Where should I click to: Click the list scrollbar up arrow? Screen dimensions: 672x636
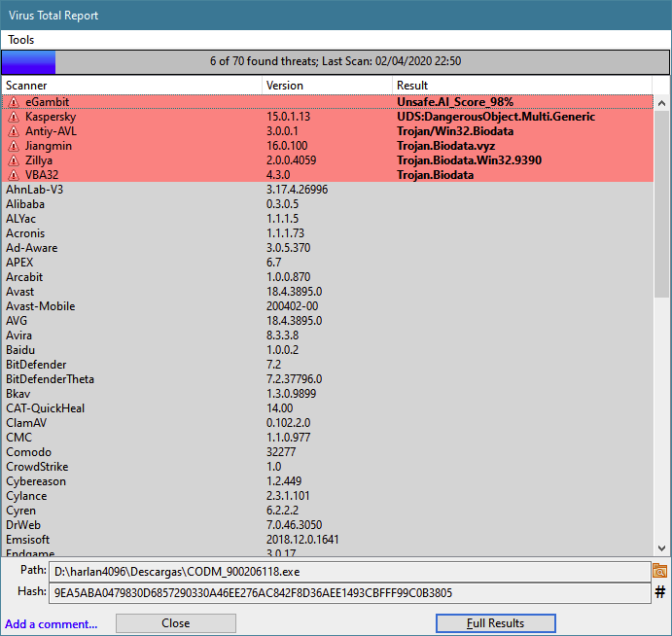[x=661, y=103]
